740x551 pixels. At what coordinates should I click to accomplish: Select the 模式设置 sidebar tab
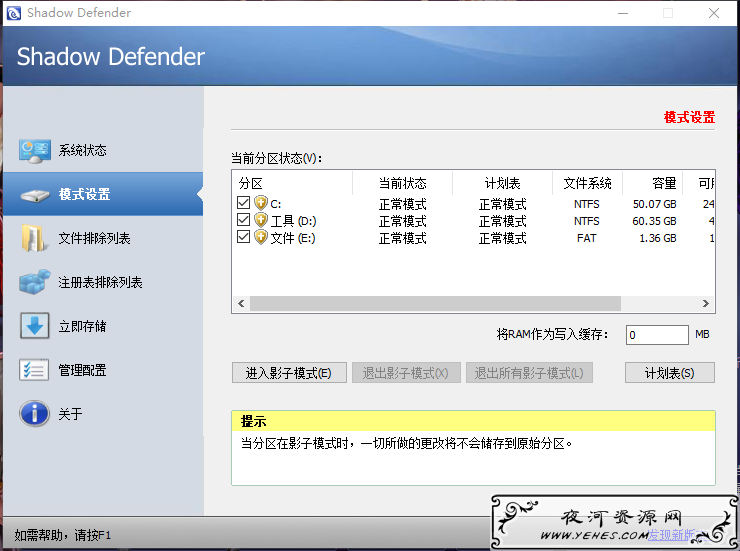[x=103, y=194]
